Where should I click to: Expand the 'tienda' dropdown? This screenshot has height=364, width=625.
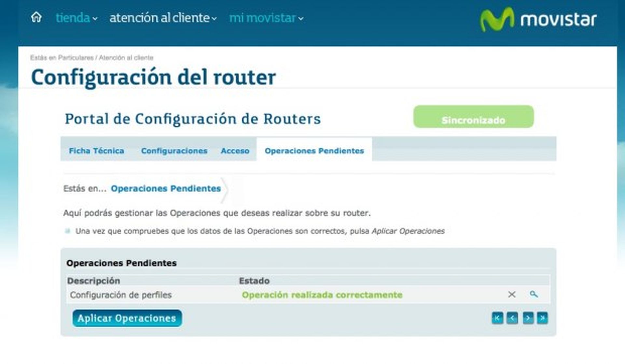click(74, 19)
